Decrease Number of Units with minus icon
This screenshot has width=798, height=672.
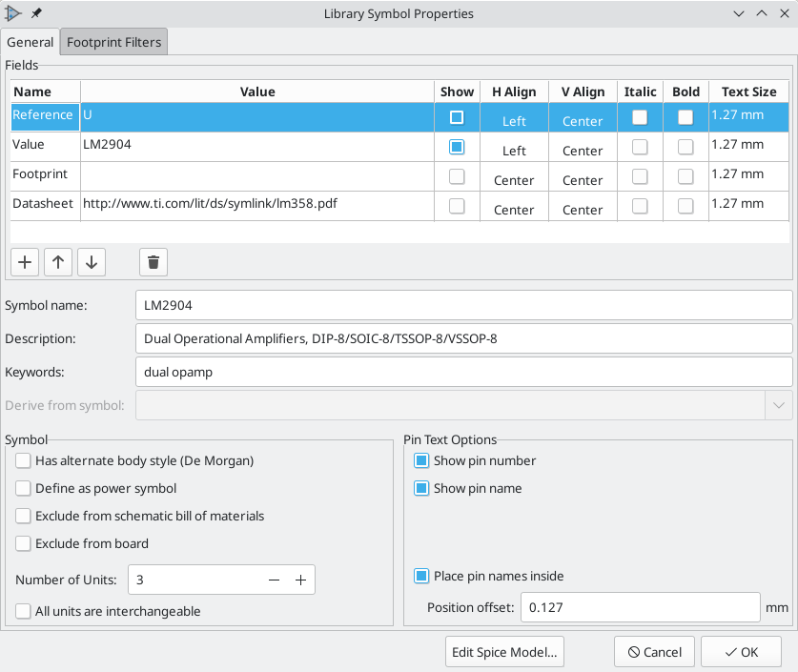[x=274, y=580]
